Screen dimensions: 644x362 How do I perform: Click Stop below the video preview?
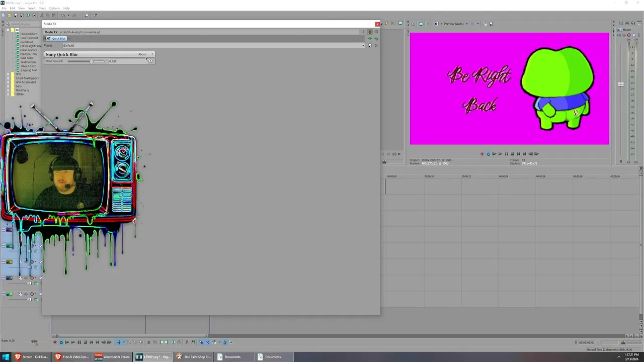[x=513, y=154]
